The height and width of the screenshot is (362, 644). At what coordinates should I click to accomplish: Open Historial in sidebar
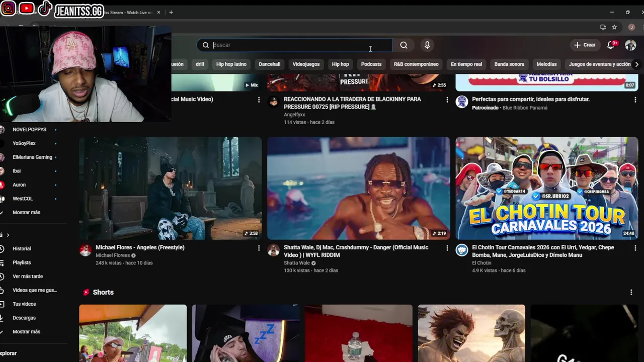[22, 249]
